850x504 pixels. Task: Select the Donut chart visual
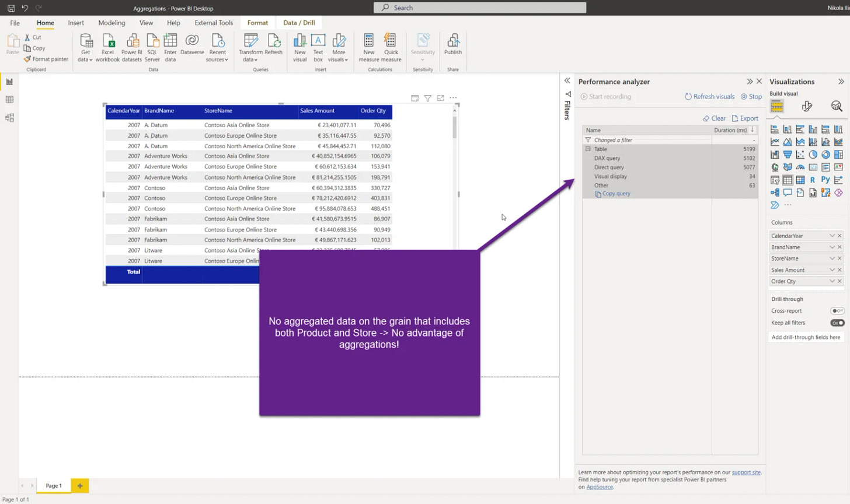tap(825, 155)
